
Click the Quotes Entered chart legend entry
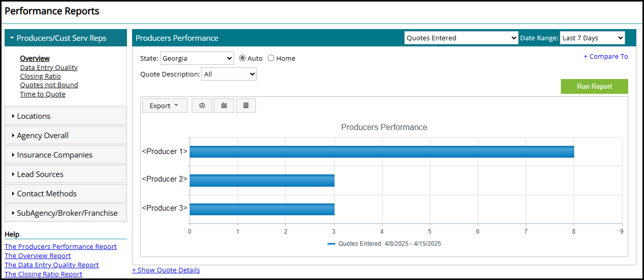click(384, 244)
